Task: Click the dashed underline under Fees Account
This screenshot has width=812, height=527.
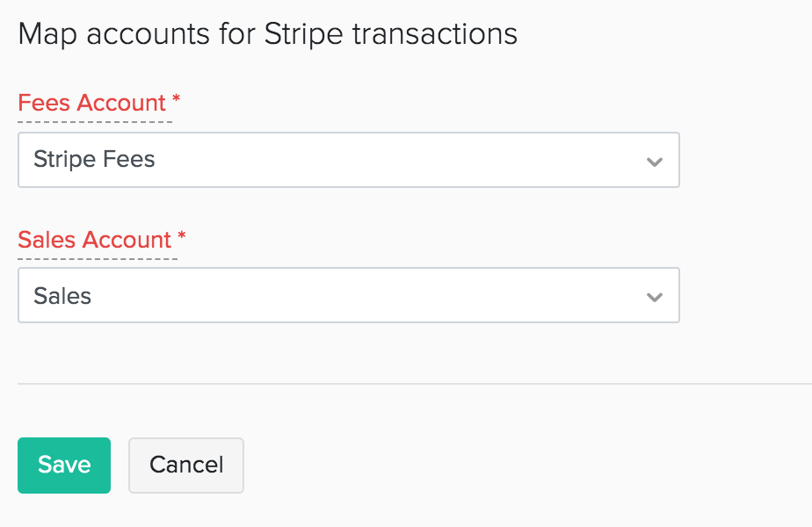Action: pyautogui.click(x=95, y=121)
